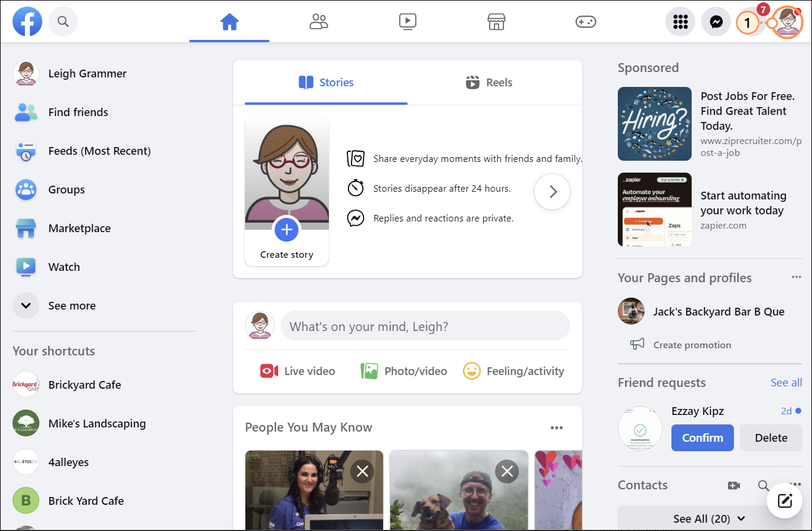The image size is (812, 531).
Task: Open the account profile avatar menu
Action: [788, 23]
